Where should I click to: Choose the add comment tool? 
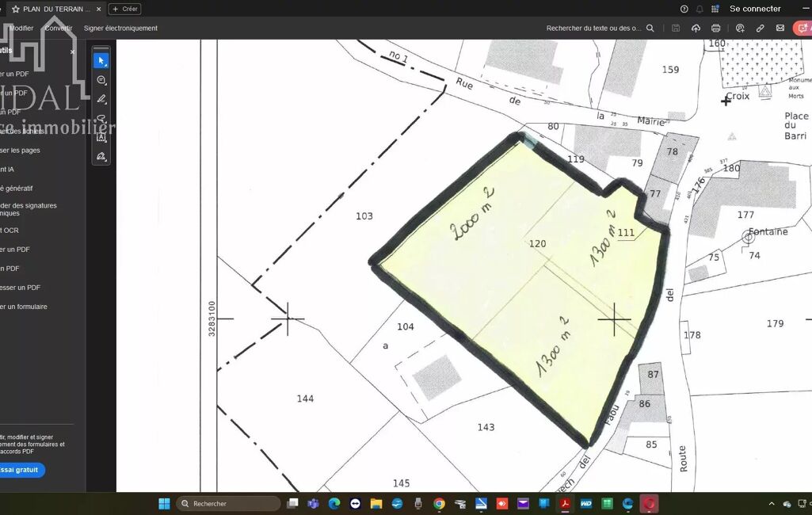[x=101, y=80]
